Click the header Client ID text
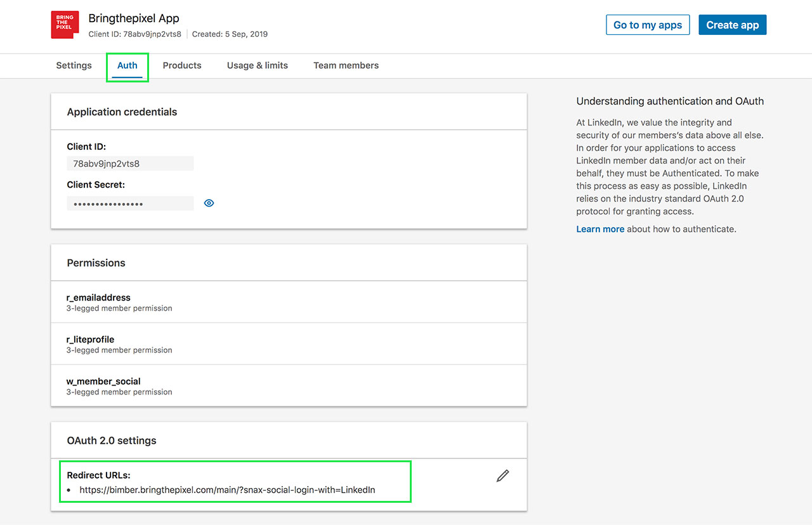The height and width of the screenshot is (525, 812). pos(135,34)
